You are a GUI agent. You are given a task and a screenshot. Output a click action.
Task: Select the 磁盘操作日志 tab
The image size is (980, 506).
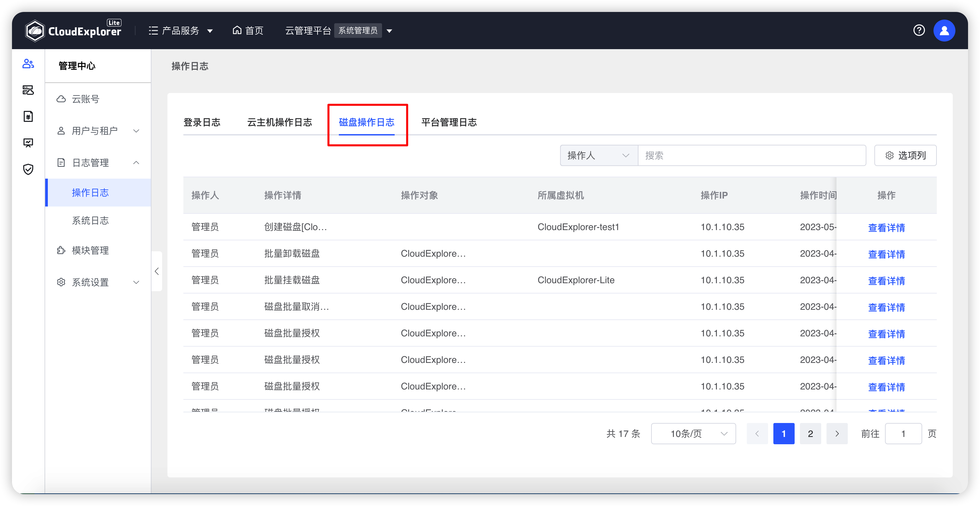click(367, 123)
